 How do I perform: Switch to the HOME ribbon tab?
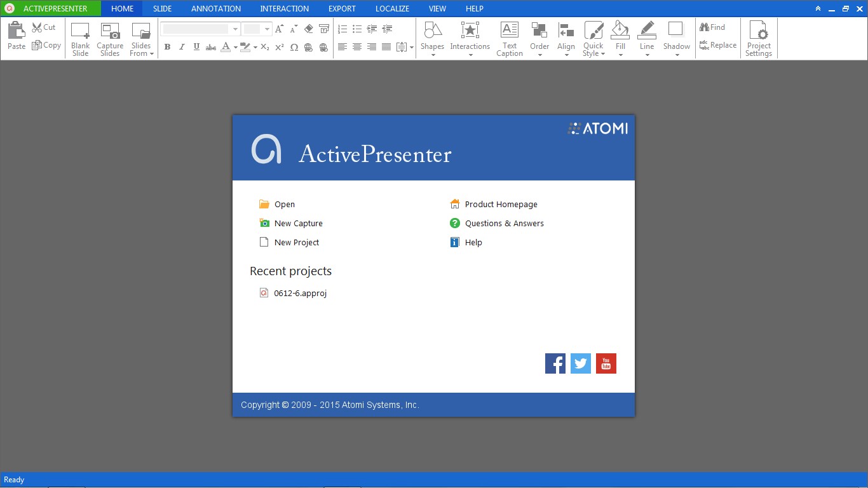click(123, 8)
